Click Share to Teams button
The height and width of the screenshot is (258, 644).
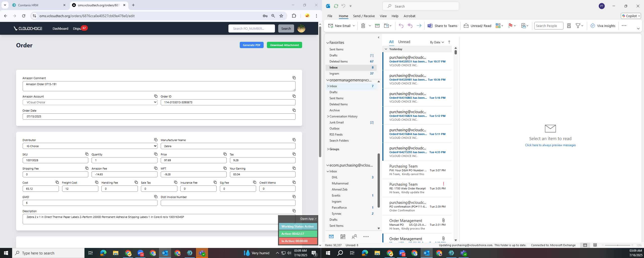click(x=442, y=26)
